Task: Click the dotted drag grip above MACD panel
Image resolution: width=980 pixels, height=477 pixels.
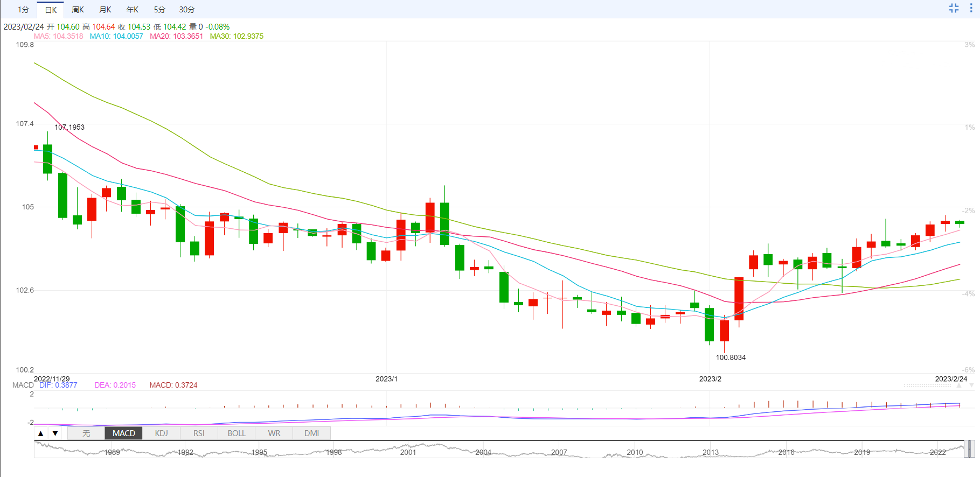Action: [x=927, y=385]
